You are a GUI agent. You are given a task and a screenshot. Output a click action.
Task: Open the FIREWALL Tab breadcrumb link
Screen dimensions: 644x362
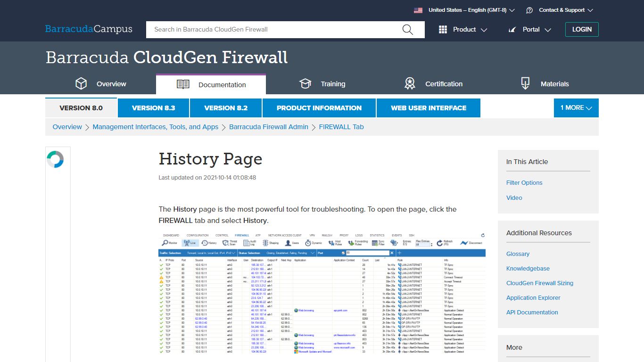(x=341, y=127)
